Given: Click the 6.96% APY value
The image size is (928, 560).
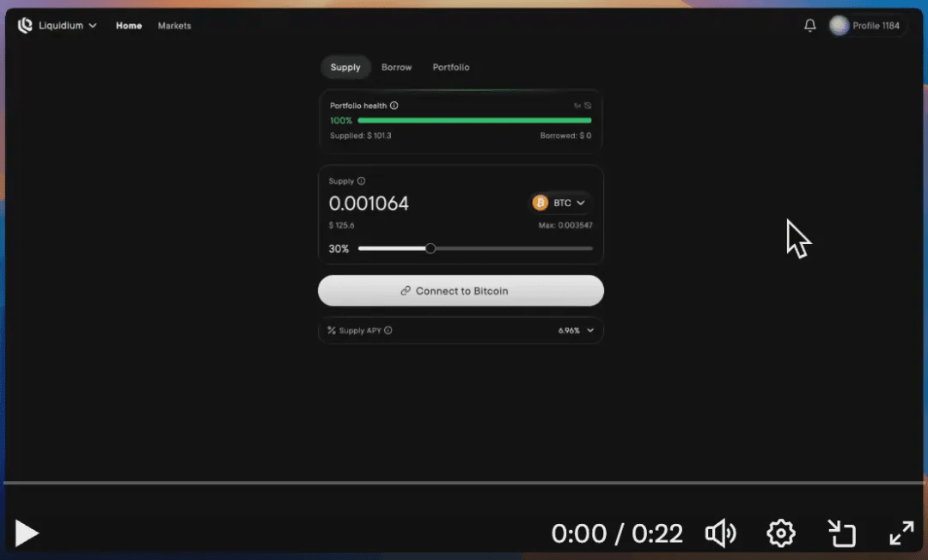Looking at the screenshot, I should tap(569, 331).
